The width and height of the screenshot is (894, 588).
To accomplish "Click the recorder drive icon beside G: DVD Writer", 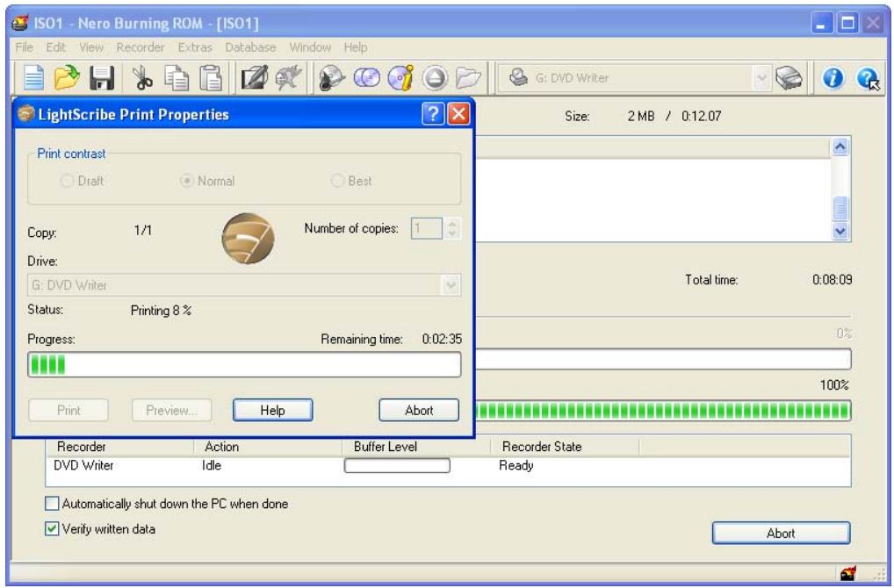I will (x=518, y=77).
